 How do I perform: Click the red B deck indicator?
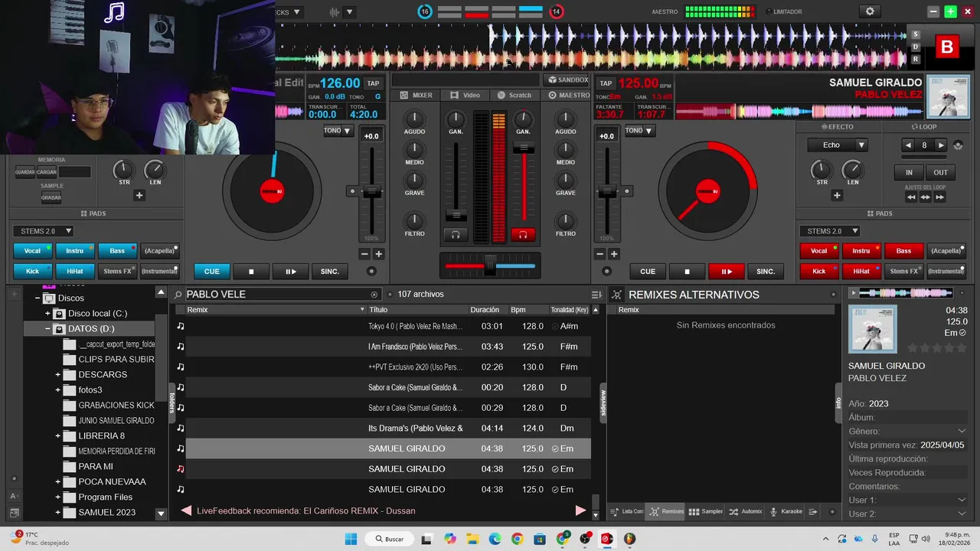pyautogui.click(x=947, y=47)
